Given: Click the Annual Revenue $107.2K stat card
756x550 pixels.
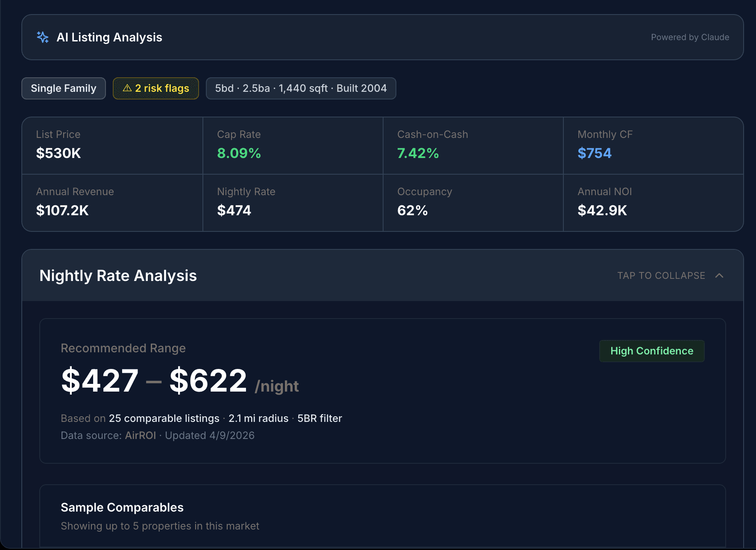Looking at the screenshot, I should pyautogui.click(x=112, y=203).
